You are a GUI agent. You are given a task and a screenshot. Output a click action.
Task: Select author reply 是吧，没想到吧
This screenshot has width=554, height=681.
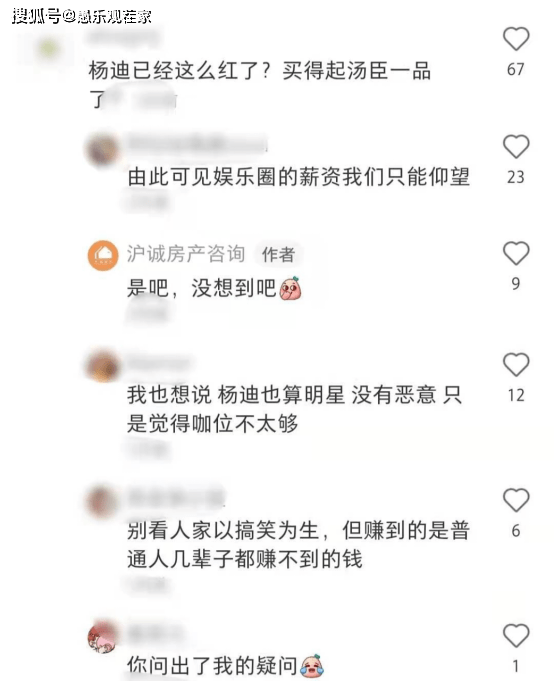tap(214, 288)
